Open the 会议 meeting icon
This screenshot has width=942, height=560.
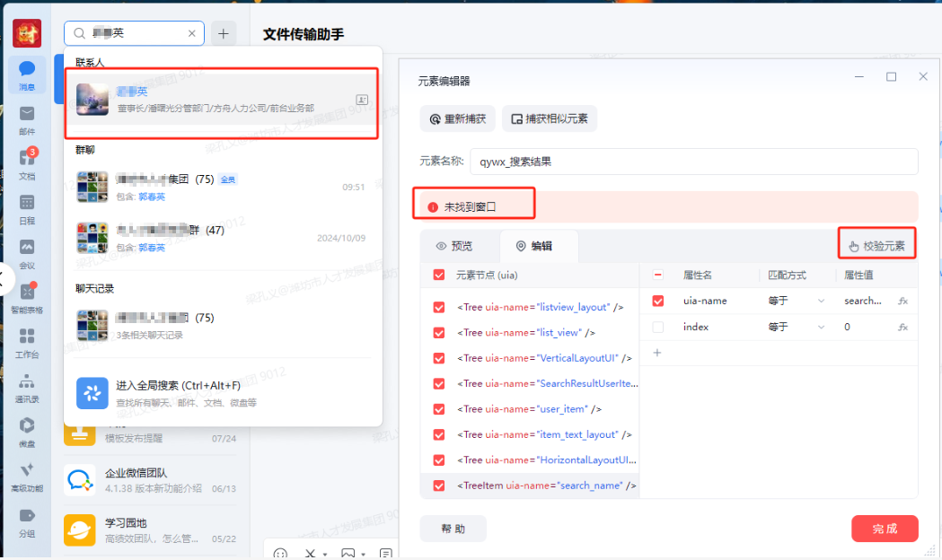(x=27, y=254)
